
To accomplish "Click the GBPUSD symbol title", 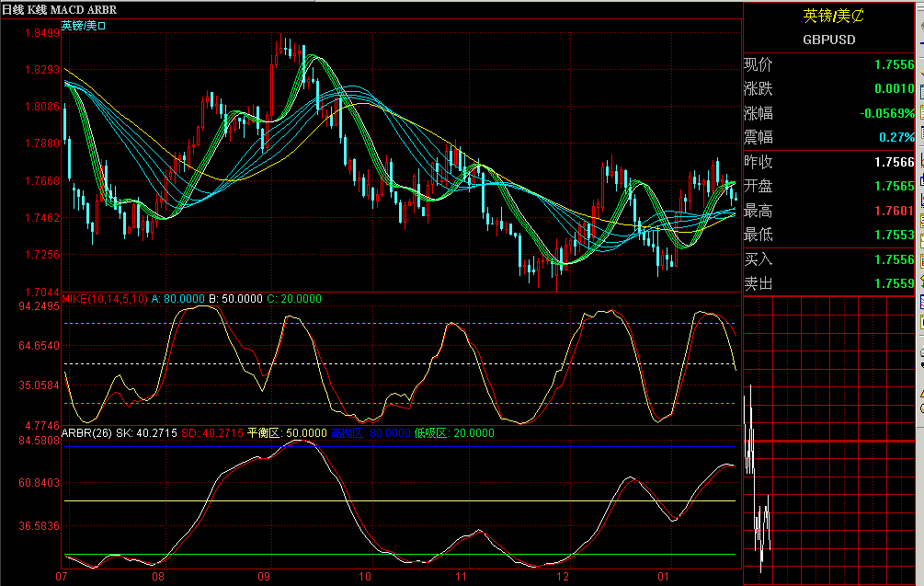I will tap(830, 40).
